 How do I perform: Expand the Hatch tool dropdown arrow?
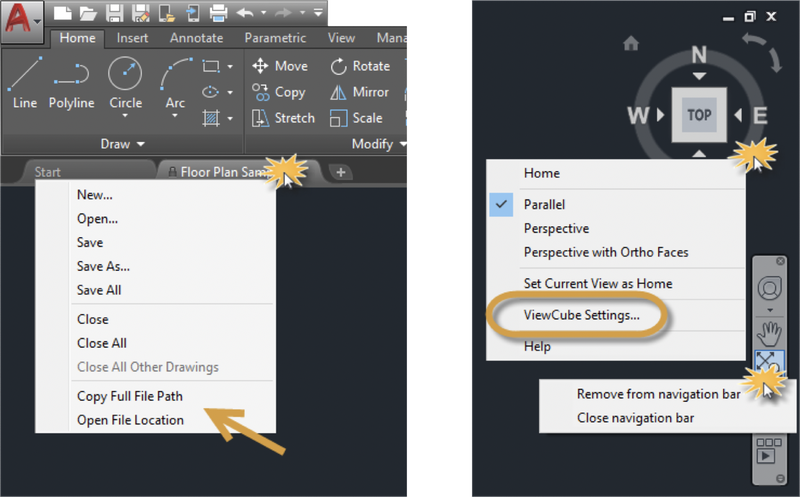[x=230, y=118]
